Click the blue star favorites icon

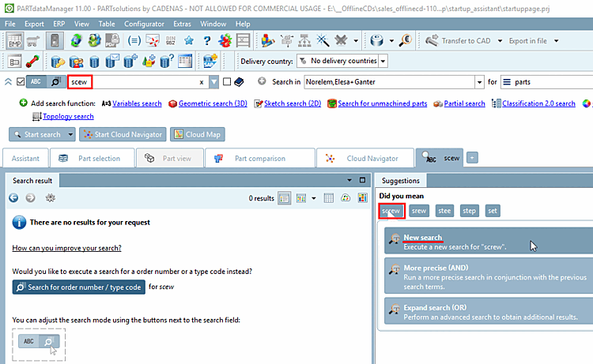coord(189,40)
